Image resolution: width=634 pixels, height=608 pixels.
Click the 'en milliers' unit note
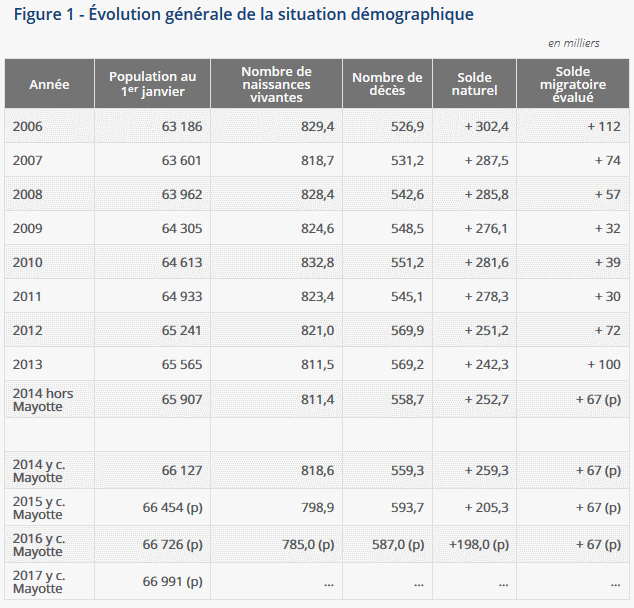tap(574, 43)
